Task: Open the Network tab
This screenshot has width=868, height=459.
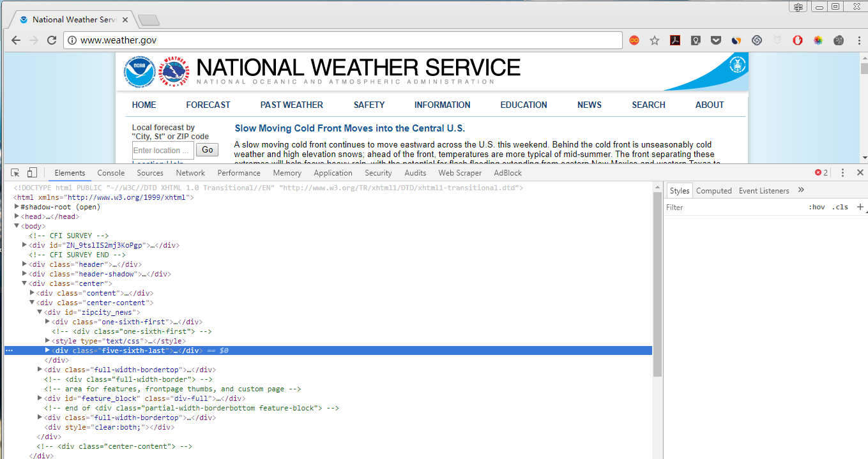Action: coord(190,173)
